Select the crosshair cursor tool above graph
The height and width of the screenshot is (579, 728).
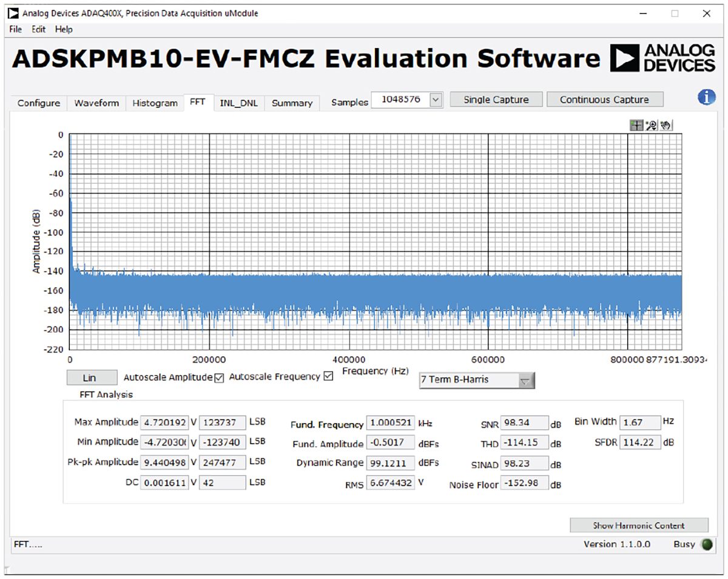[636, 126]
